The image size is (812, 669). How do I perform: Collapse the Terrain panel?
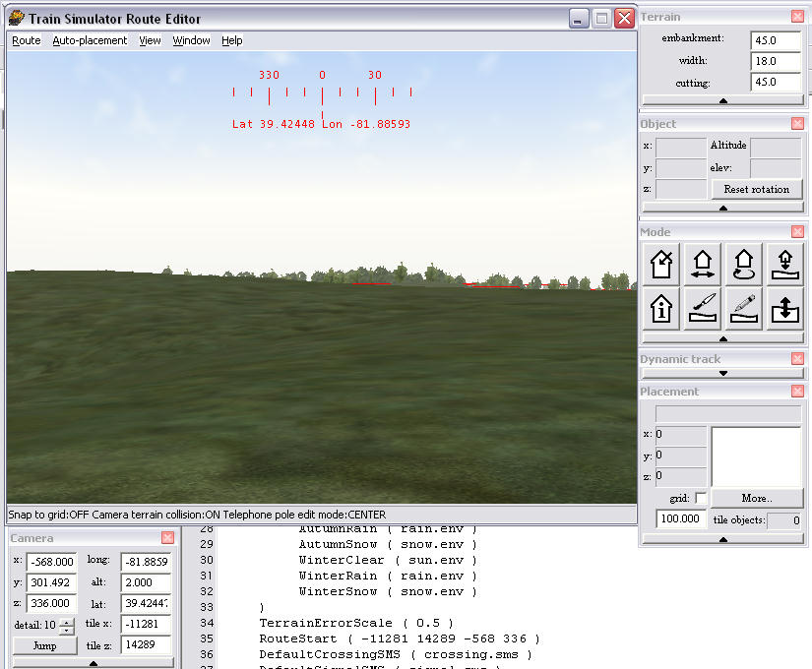click(723, 100)
